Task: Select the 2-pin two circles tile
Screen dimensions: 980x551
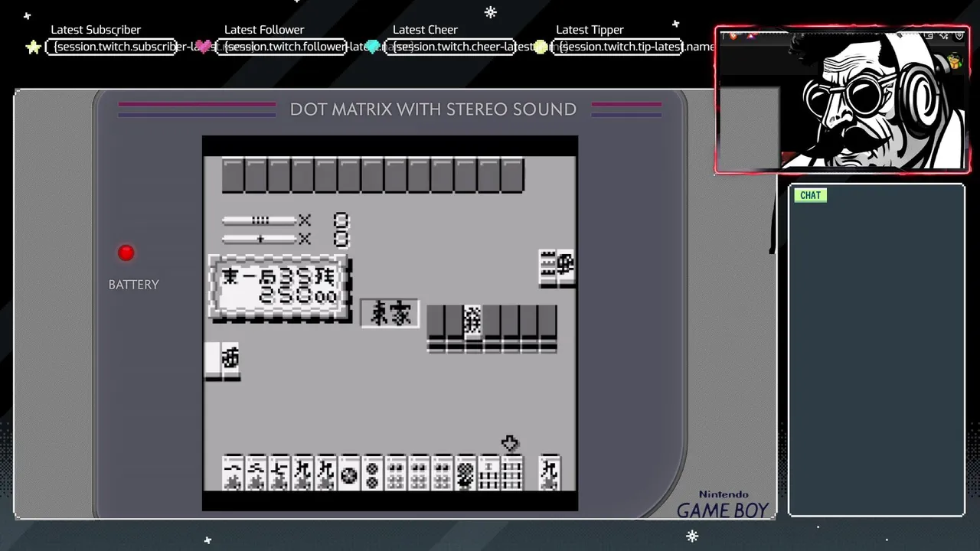Action: [x=373, y=473]
